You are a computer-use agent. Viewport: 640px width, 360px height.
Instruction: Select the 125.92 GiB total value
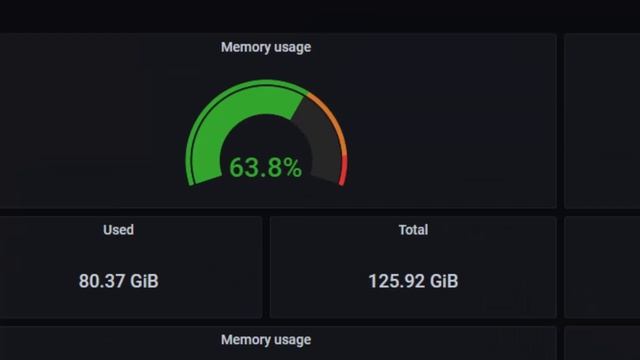(413, 281)
